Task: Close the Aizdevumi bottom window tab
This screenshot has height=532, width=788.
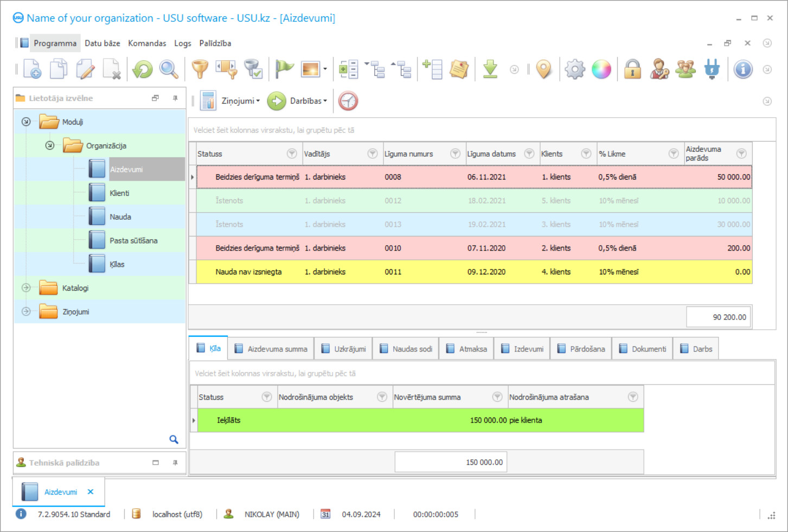Action: pos(91,492)
